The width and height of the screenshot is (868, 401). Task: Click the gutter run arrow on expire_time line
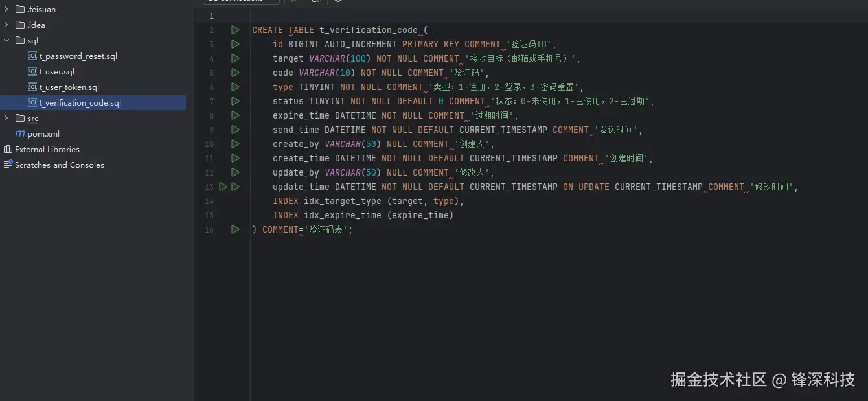235,115
